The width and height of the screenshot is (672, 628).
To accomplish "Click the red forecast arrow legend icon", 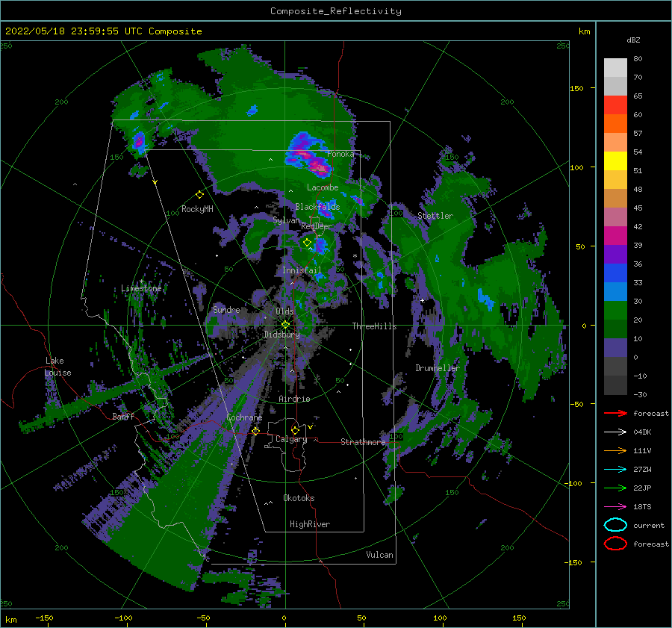I will click(615, 413).
